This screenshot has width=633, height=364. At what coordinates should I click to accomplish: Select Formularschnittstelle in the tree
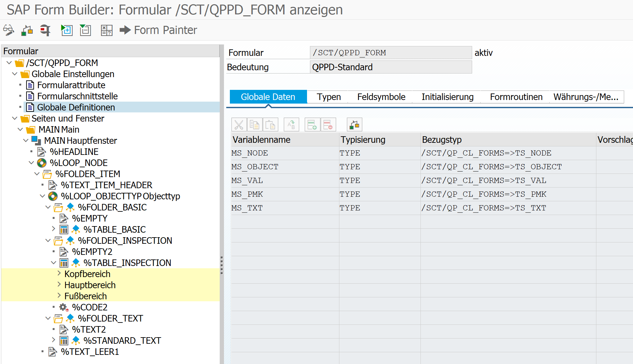click(x=77, y=96)
